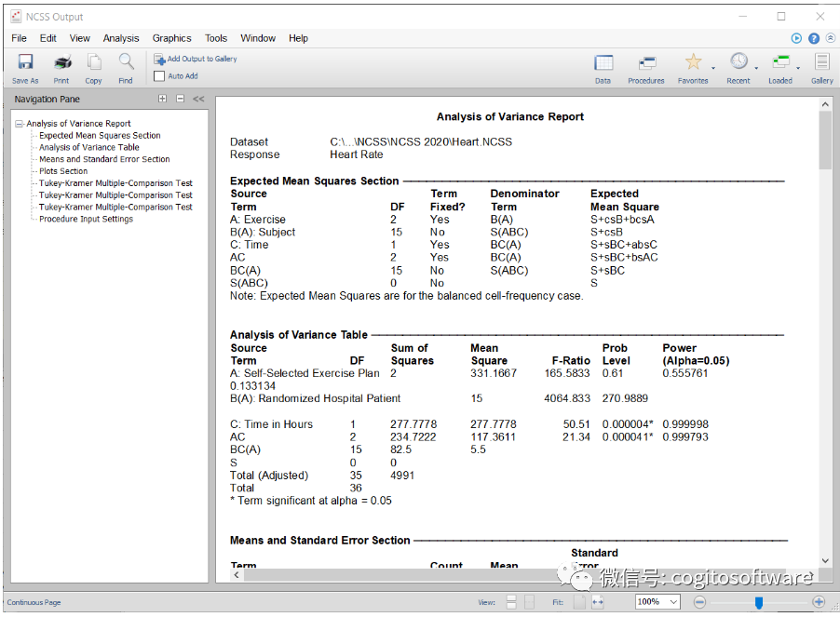Open the File menu
840x617 pixels.
(19, 38)
